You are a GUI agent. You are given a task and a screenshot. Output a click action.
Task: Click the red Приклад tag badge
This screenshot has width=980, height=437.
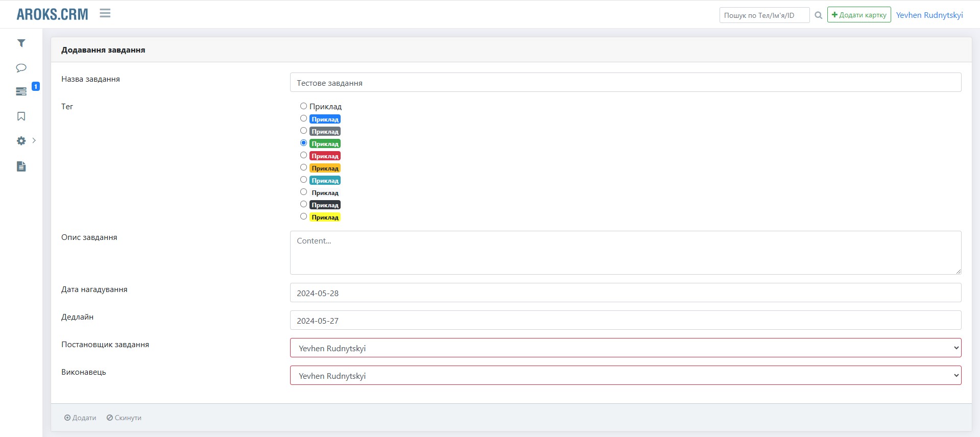coord(325,156)
